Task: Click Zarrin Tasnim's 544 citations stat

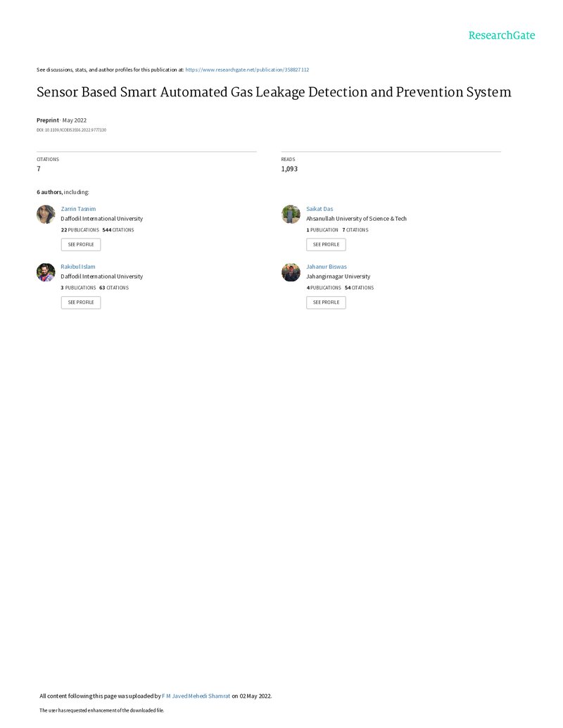Action: [118, 230]
